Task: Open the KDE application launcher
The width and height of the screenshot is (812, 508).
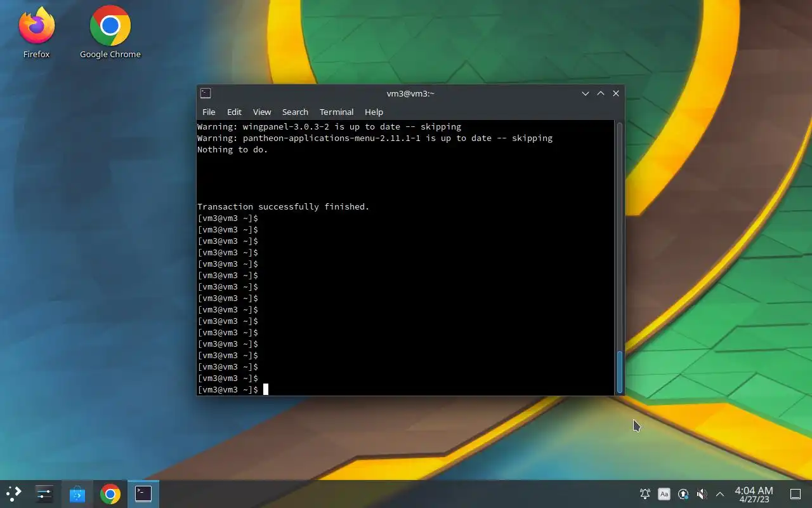Action: 14,494
